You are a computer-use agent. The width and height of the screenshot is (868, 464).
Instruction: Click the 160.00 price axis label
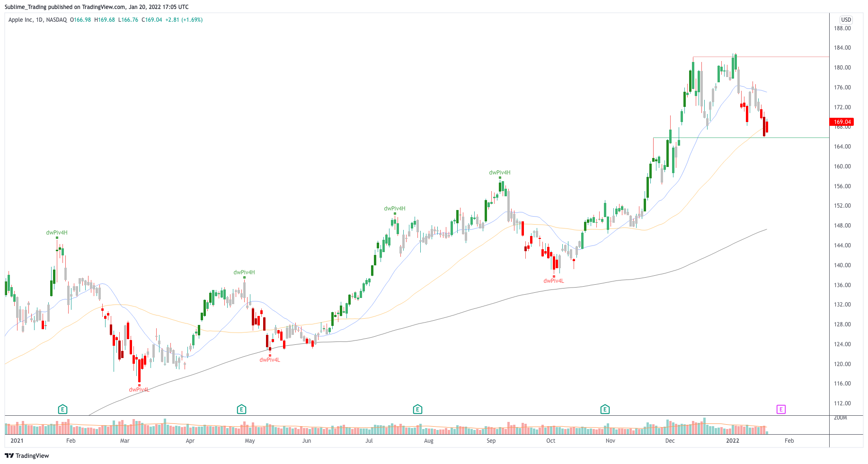tap(842, 166)
